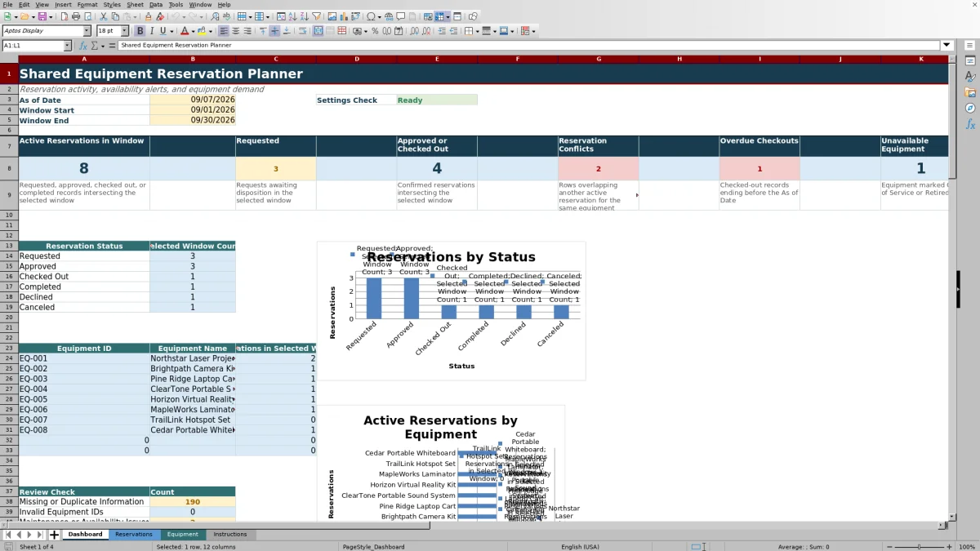
Task: Click the Insert Special Character omega icon
Action: point(372,16)
